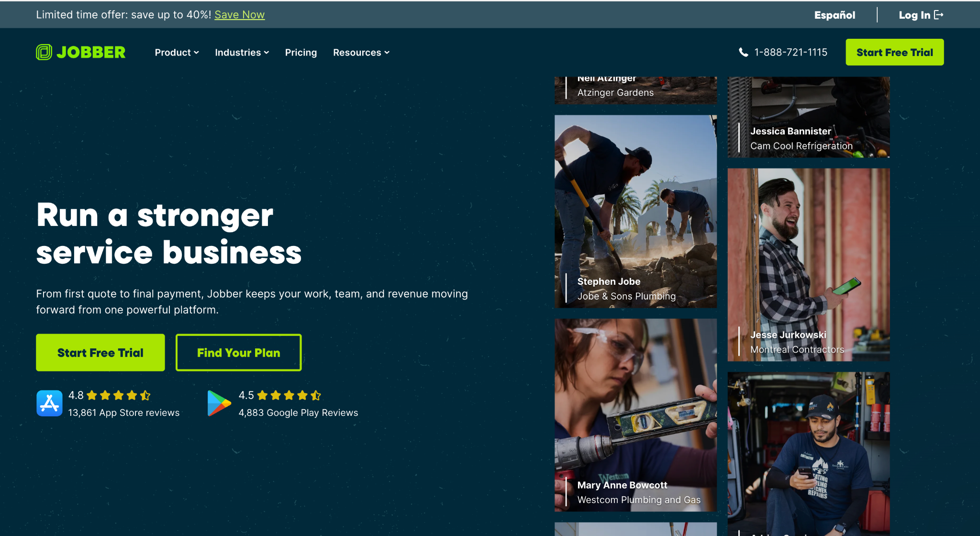Viewport: 980px width, 536px height.
Task: Click the 4.5 rating number
Action: coord(246,395)
